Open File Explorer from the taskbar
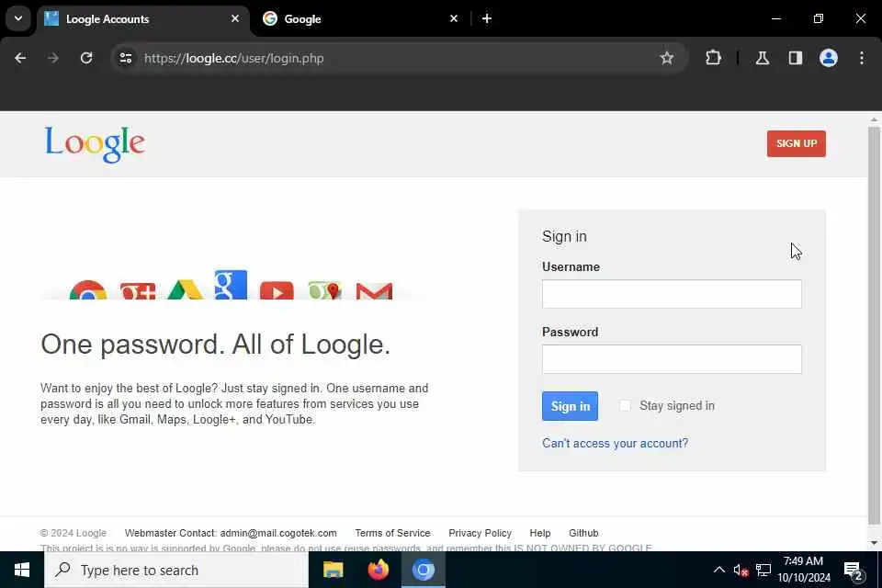882x588 pixels. [333, 570]
